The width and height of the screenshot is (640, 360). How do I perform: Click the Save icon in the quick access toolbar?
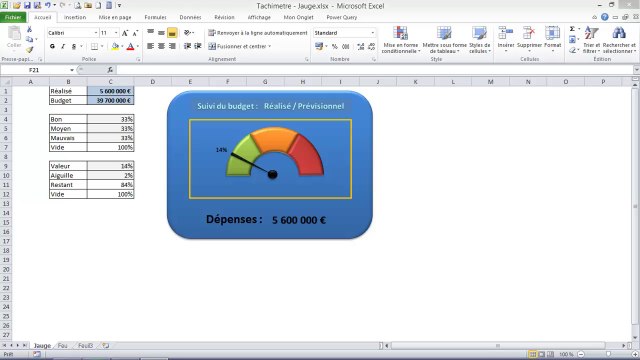tap(27, 5)
